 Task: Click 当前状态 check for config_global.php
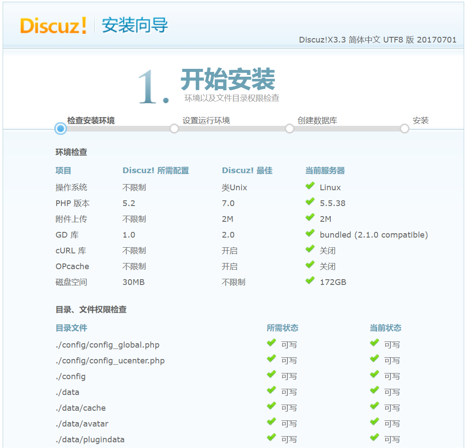pyautogui.click(x=375, y=343)
